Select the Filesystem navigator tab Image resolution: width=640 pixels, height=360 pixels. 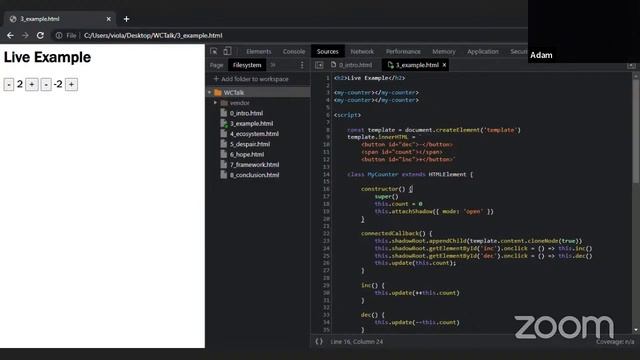(247, 65)
